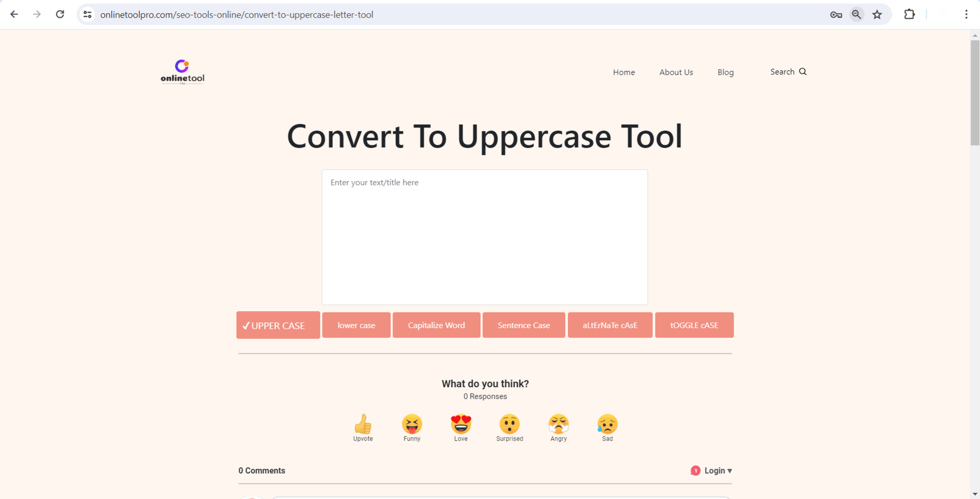Open the About Us menu item
980x499 pixels.
tap(676, 72)
